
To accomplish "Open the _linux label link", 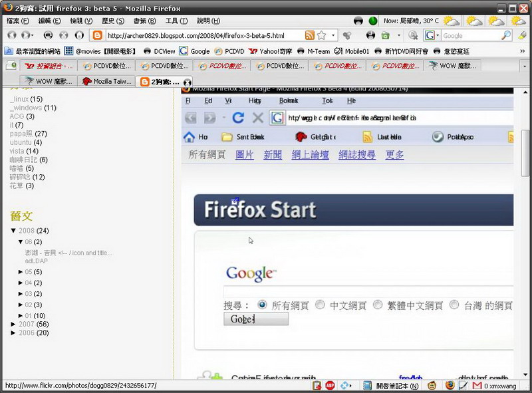I will tap(19, 99).
